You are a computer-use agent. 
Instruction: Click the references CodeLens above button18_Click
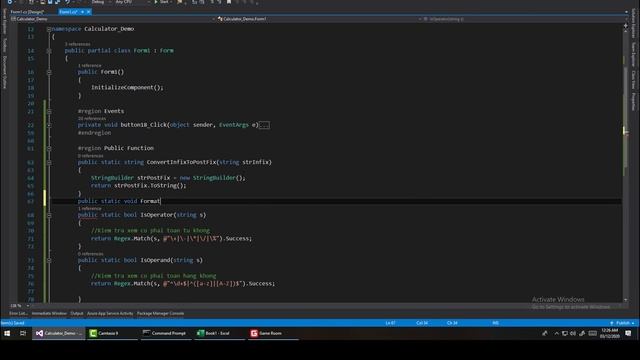(x=92, y=118)
